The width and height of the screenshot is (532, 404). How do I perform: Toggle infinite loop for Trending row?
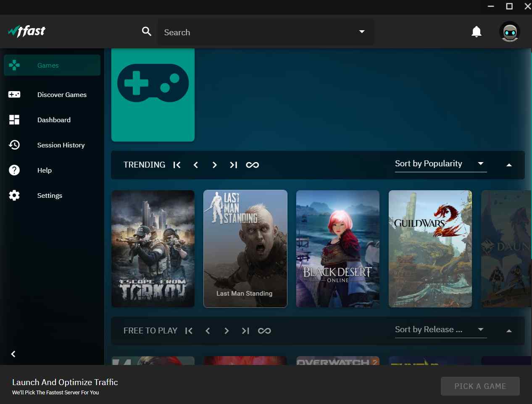(253, 165)
